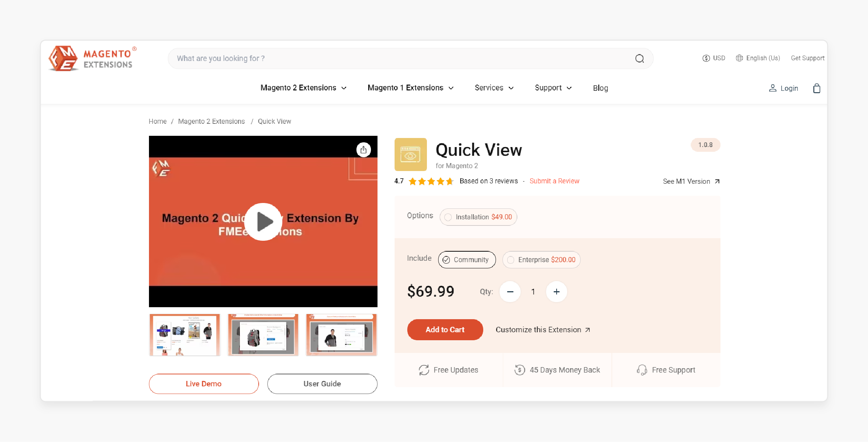868x443 pixels.
Task: Click the arrow beside See M1 Version
Action: coord(717,181)
